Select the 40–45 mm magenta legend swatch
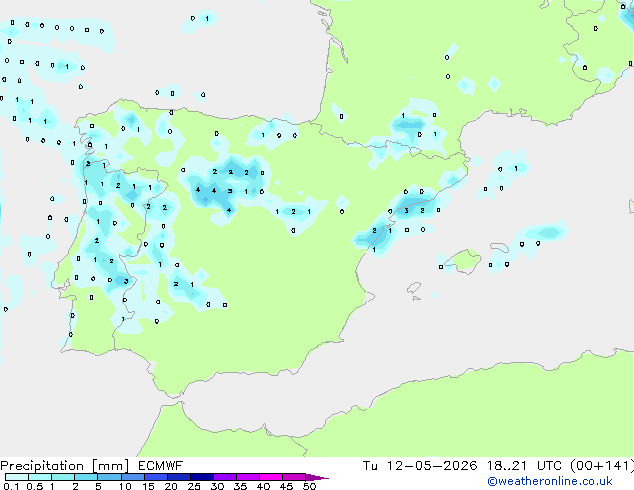634x490 pixels. click(x=271, y=477)
